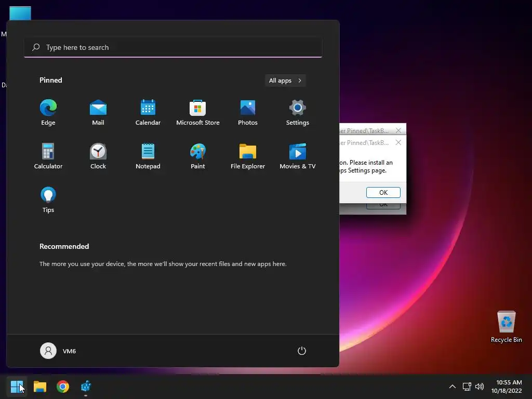Launch the Photos app
The width and height of the screenshot is (532, 399).
click(248, 112)
